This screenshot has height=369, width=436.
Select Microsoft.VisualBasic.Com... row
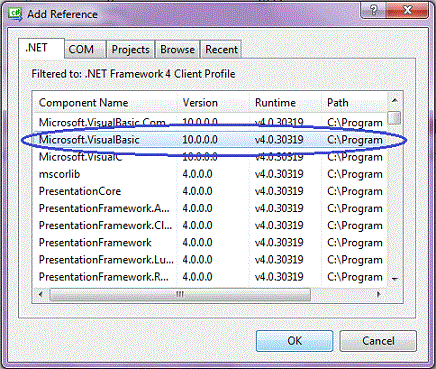click(x=210, y=123)
